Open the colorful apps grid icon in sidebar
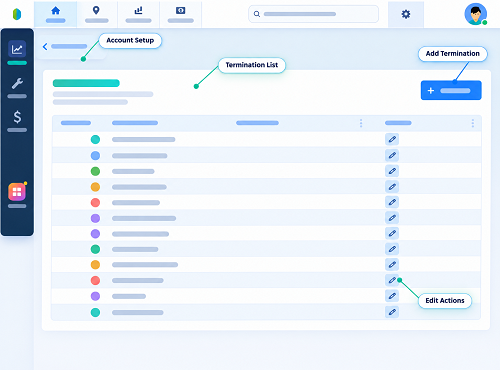This screenshot has width=500, height=370. (x=17, y=192)
